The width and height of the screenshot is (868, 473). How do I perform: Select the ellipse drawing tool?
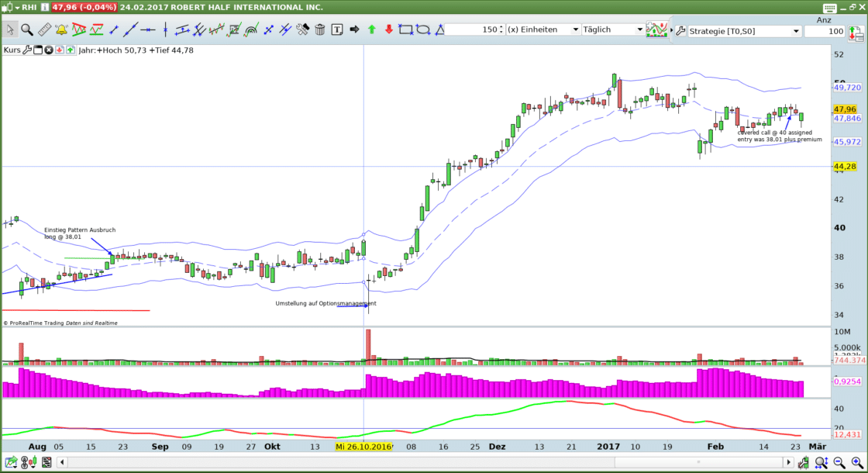[x=423, y=29]
